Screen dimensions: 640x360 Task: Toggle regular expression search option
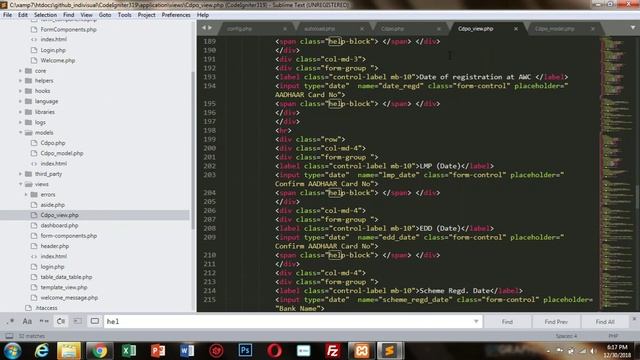10,321
